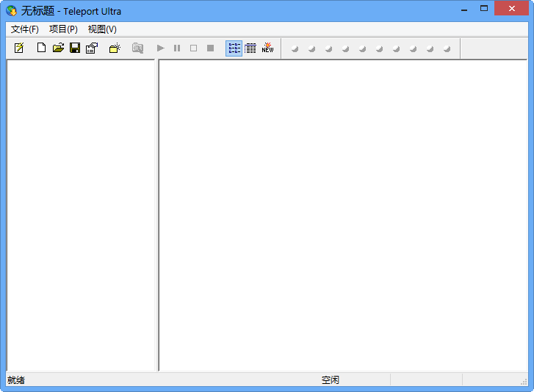Switch to the tree outline view
The width and height of the screenshot is (534, 392).
(234, 48)
